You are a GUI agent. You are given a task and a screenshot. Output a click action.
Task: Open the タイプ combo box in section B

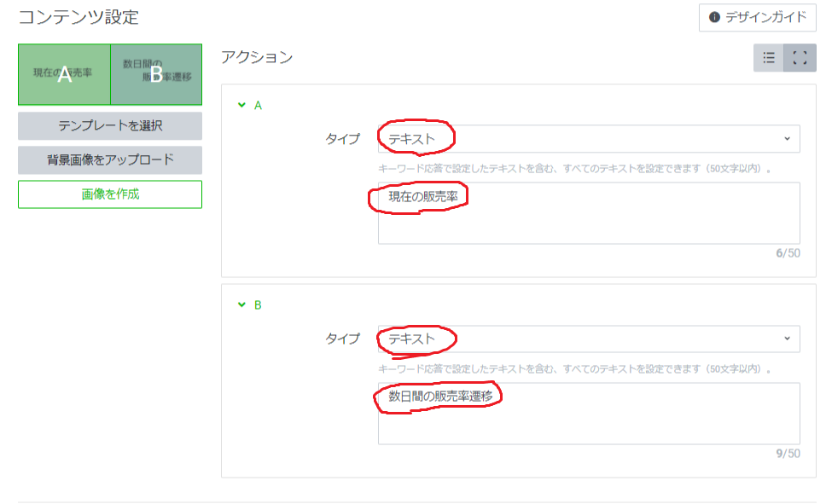(589, 339)
